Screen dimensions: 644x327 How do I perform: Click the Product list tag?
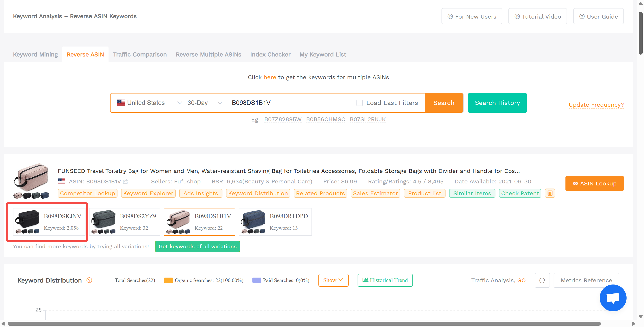pos(424,193)
